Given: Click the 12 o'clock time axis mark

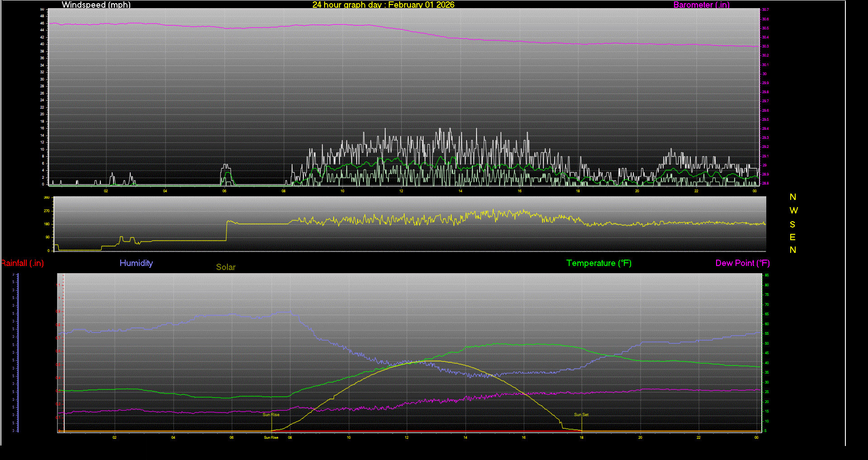Looking at the screenshot, I should pyautogui.click(x=401, y=191).
